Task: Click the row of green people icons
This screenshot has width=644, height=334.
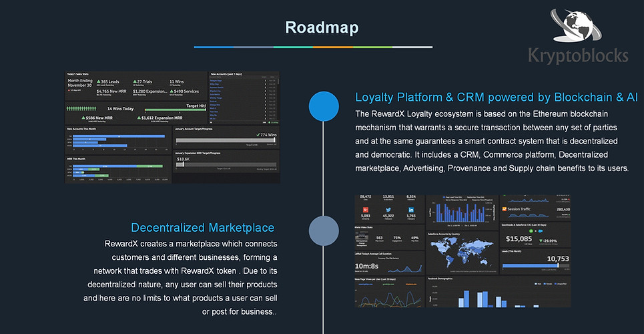Action: pyautogui.click(x=81, y=109)
